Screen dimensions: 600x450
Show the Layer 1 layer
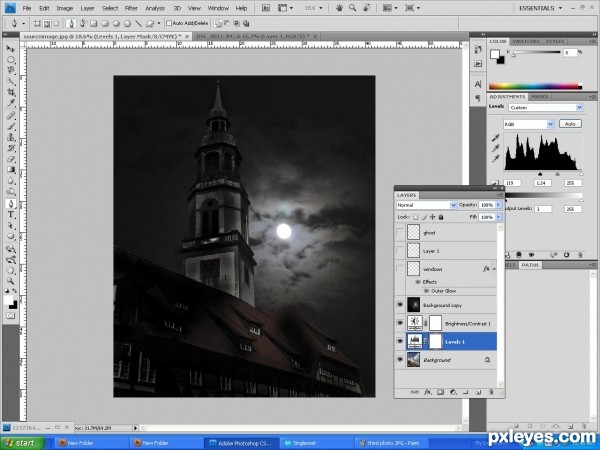400,251
